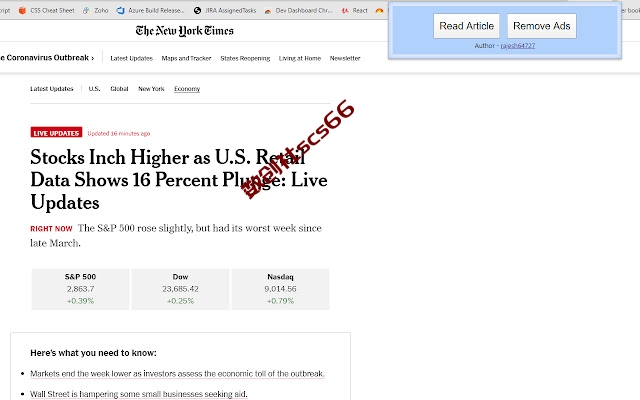This screenshot has width=640, height=400.
Task: Click the Updated 16 minutes ago text
Action: 119,133
